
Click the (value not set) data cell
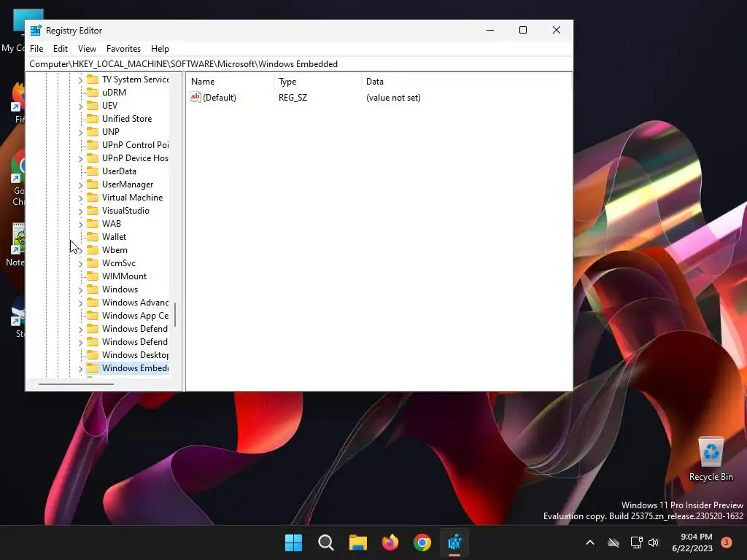(393, 98)
